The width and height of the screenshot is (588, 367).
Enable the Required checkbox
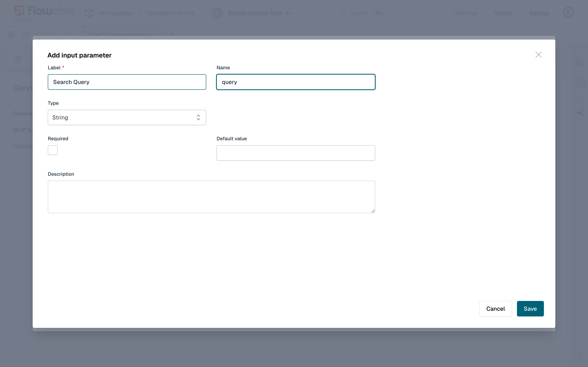tap(52, 150)
